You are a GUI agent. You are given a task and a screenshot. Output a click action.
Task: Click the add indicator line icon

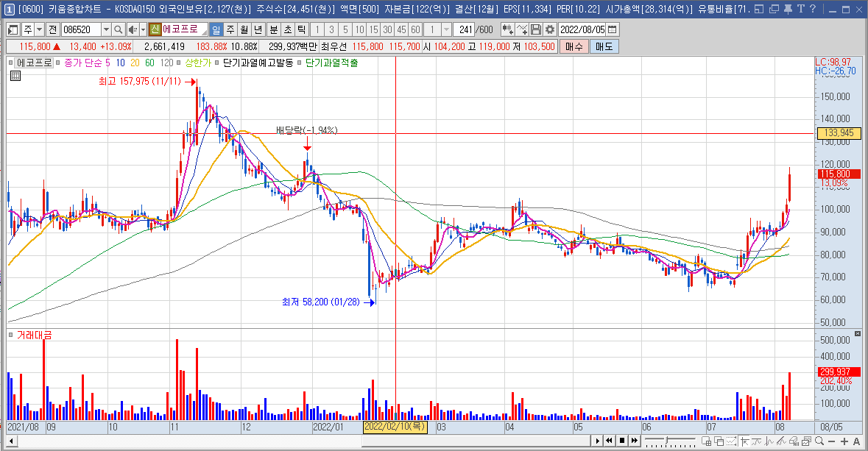click(521, 30)
